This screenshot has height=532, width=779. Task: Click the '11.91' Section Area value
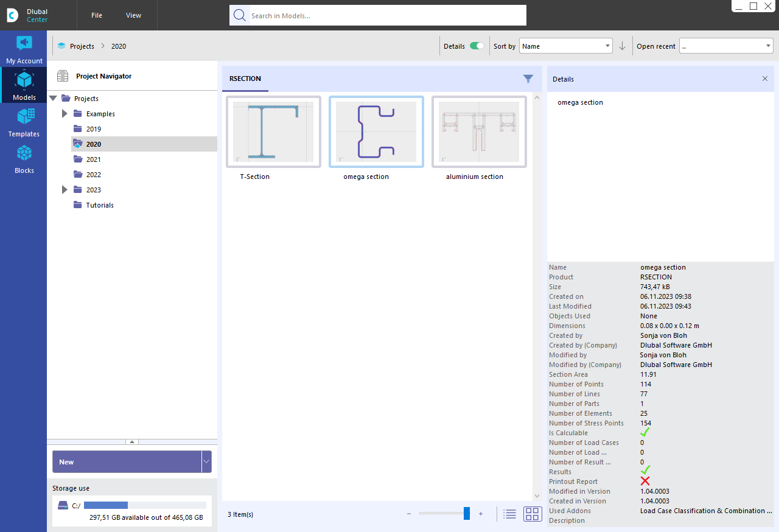click(648, 374)
